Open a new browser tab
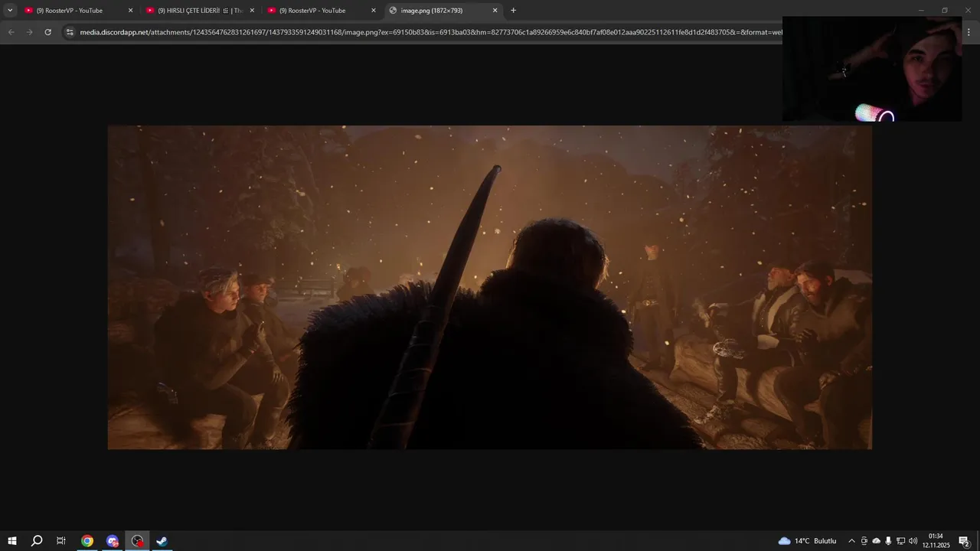 (x=513, y=11)
